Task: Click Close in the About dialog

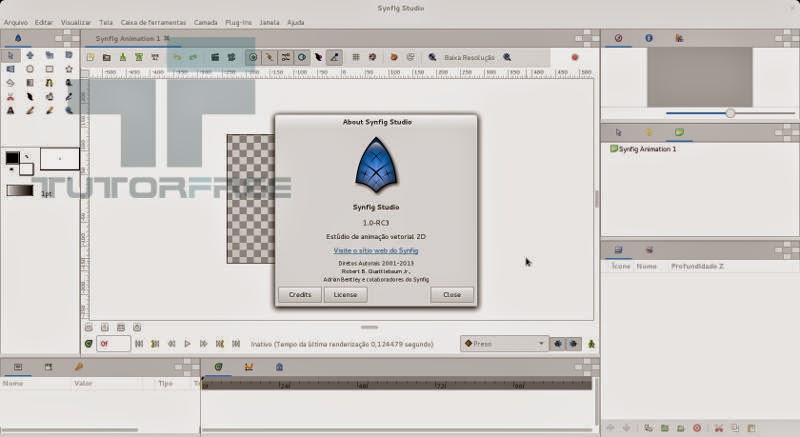Action: [452, 295]
